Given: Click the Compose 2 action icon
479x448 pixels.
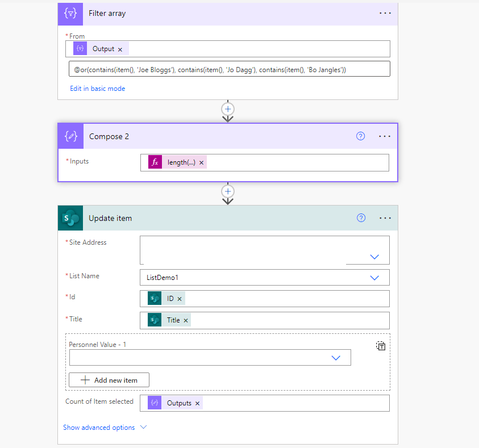Looking at the screenshot, I should [71, 136].
